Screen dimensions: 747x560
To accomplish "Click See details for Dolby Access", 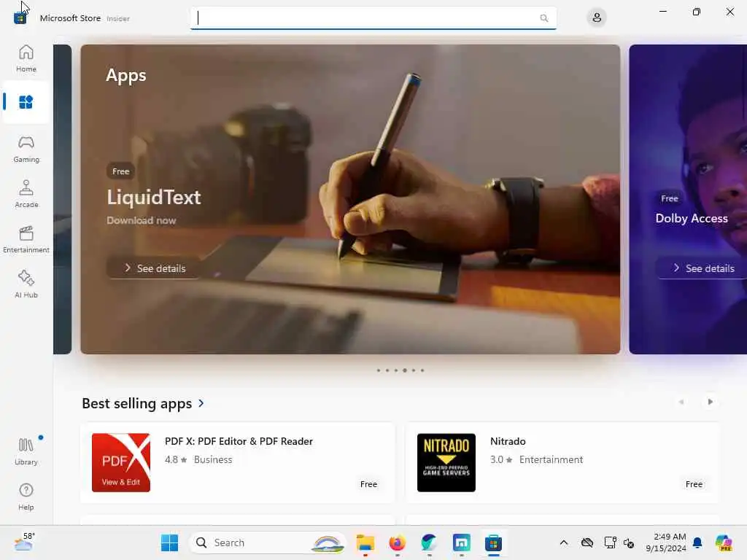I will pos(703,268).
